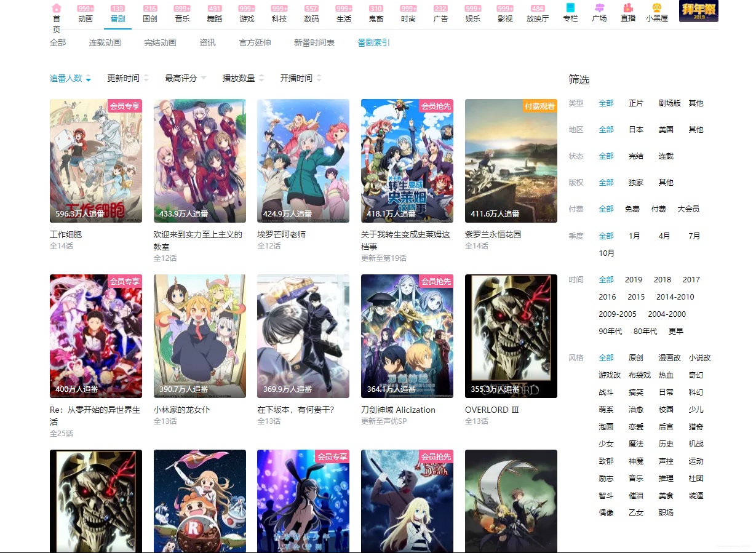Filter status by 完结
This screenshot has width=756, height=553.
click(636, 156)
